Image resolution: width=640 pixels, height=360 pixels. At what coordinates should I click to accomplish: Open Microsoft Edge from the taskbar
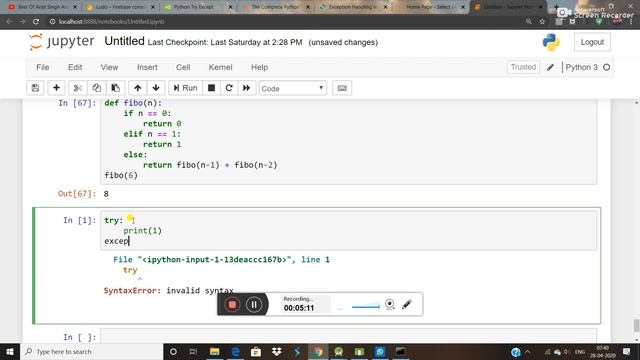235,351
